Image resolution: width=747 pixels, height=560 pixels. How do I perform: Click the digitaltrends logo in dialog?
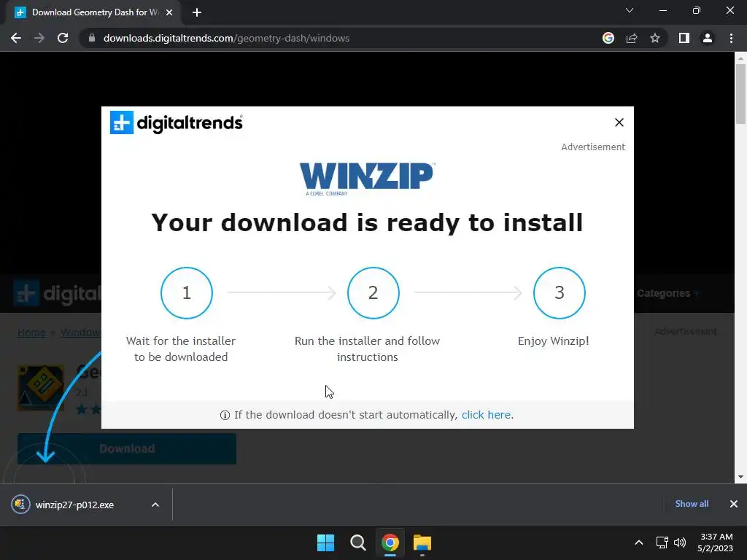click(177, 122)
